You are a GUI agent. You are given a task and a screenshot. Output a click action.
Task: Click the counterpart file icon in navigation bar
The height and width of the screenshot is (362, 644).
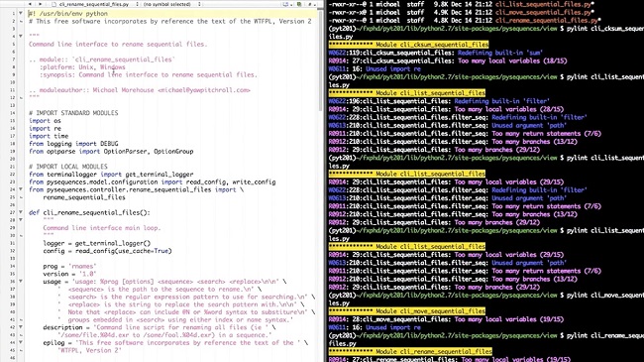(299, 4)
